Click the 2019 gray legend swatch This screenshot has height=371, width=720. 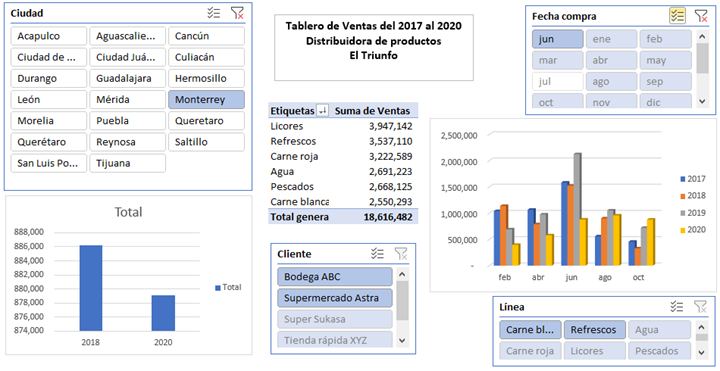683,213
